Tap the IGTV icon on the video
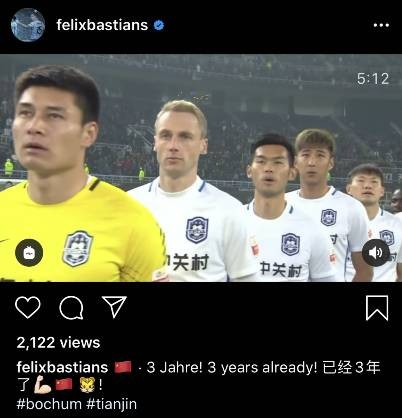The height and width of the screenshot is (418, 402). tap(29, 253)
